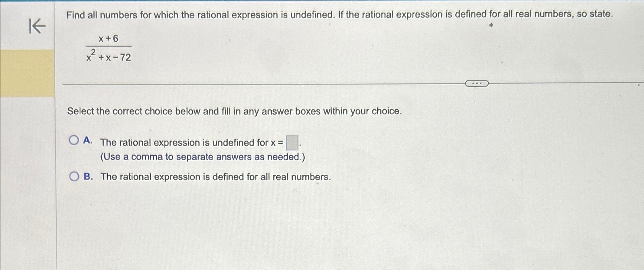Select radio button for choice B
The height and width of the screenshot is (270, 644).
tap(74, 176)
